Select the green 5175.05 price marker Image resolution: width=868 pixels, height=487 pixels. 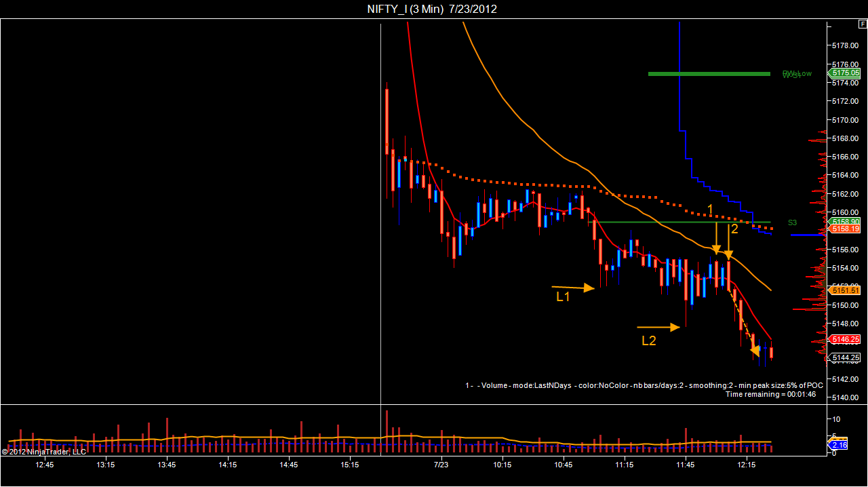pos(844,73)
